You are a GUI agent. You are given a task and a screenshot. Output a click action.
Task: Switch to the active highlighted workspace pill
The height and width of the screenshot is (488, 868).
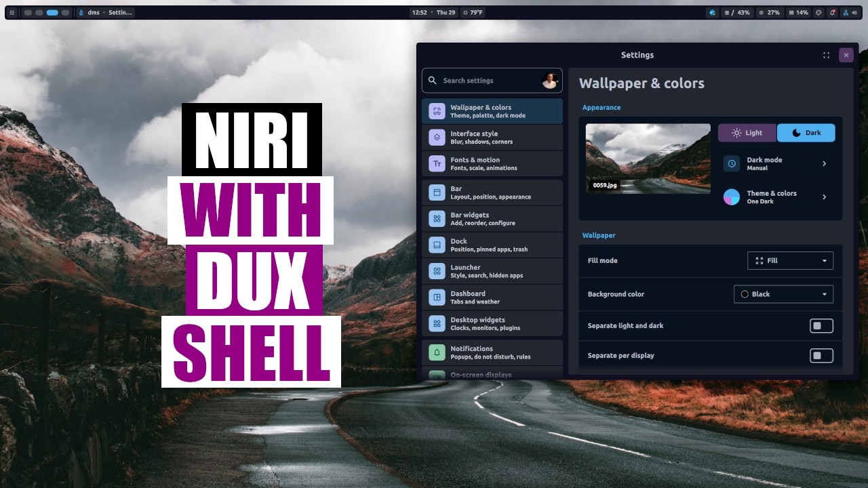pyautogui.click(x=52, y=12)
